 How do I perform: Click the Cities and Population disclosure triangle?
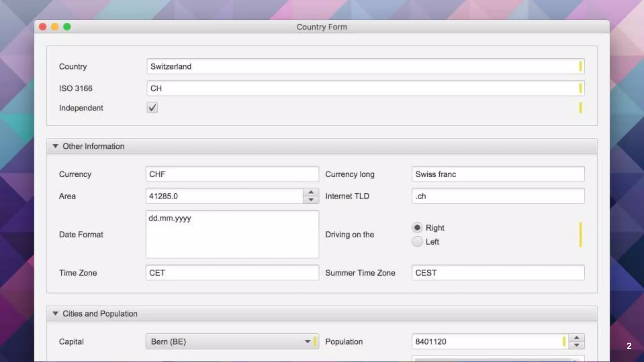pos(55,314)
